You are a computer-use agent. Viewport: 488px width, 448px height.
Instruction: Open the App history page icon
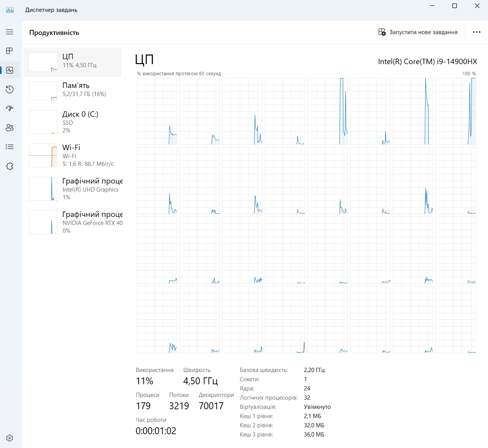pos(10,89)
